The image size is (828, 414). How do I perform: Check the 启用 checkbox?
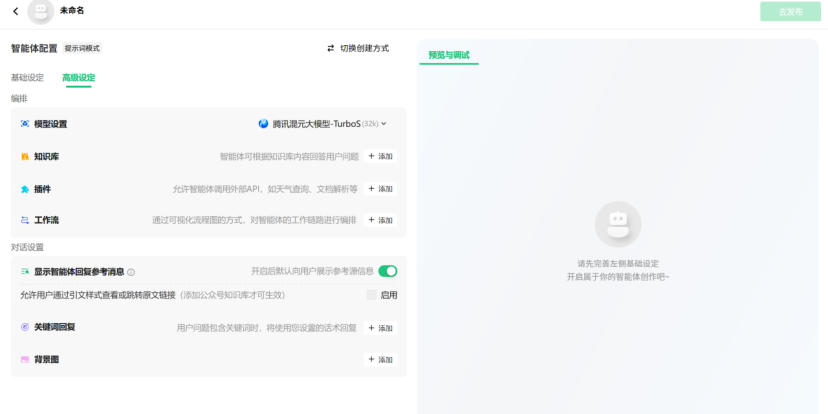click(372, 295)
